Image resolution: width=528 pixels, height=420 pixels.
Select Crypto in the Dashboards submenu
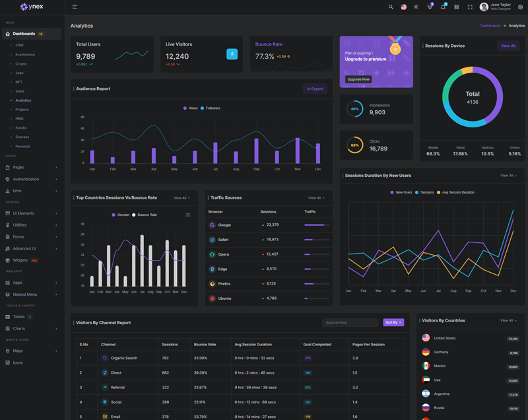coord(21,64)
